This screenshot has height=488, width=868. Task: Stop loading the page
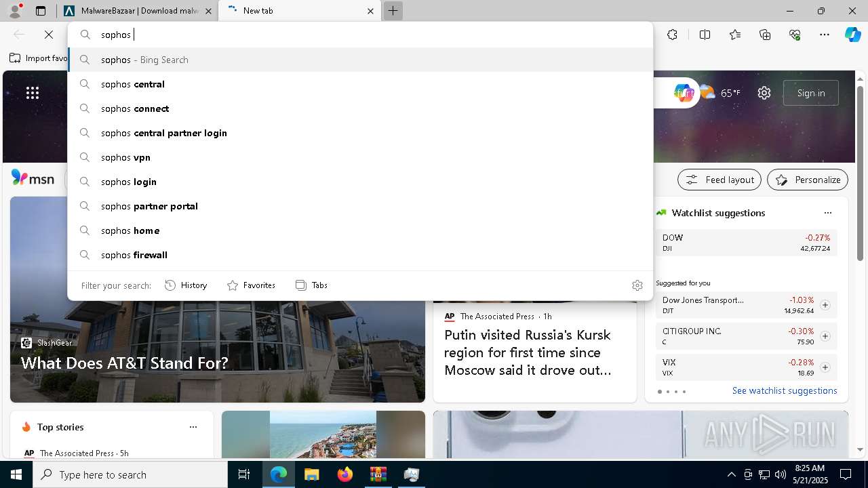click(49, 35)
